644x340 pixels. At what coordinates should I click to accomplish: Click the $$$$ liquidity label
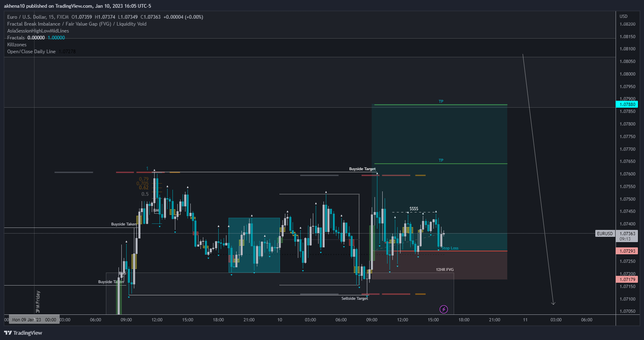(414, 208)
